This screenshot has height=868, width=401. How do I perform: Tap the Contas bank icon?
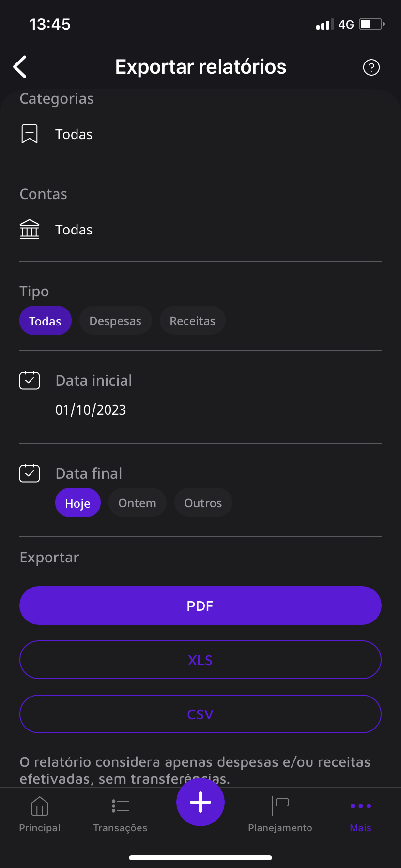[x=30, y=229]
